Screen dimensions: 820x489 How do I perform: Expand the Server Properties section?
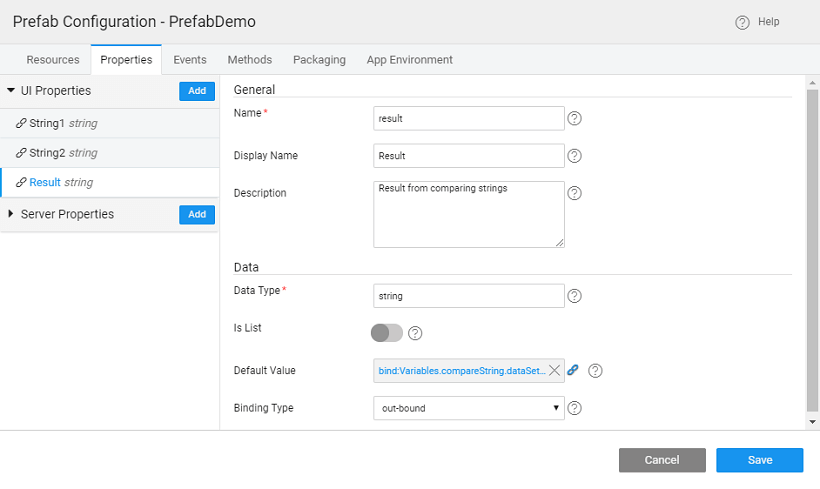pos(11,214)
